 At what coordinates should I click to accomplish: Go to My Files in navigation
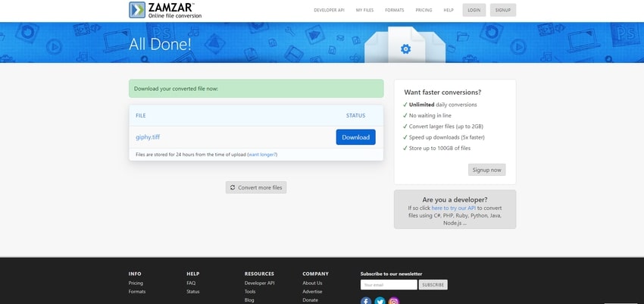pos(364,11)
